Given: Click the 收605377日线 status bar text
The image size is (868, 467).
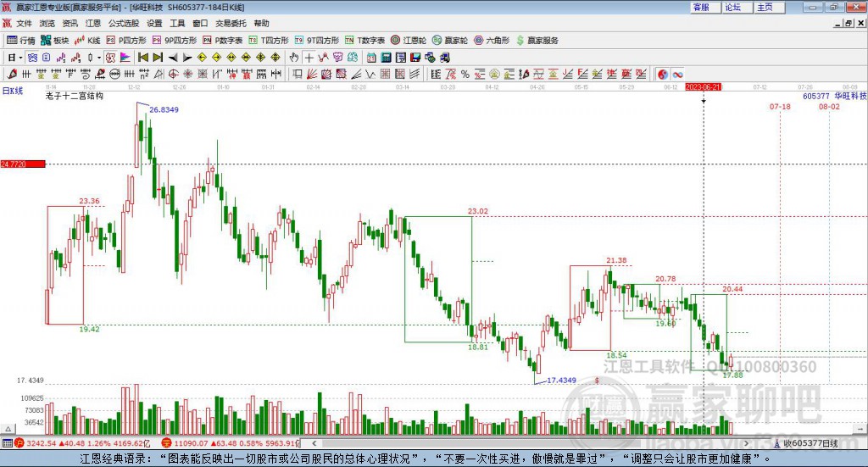Looking at the screenshot, I should point(810,443).
